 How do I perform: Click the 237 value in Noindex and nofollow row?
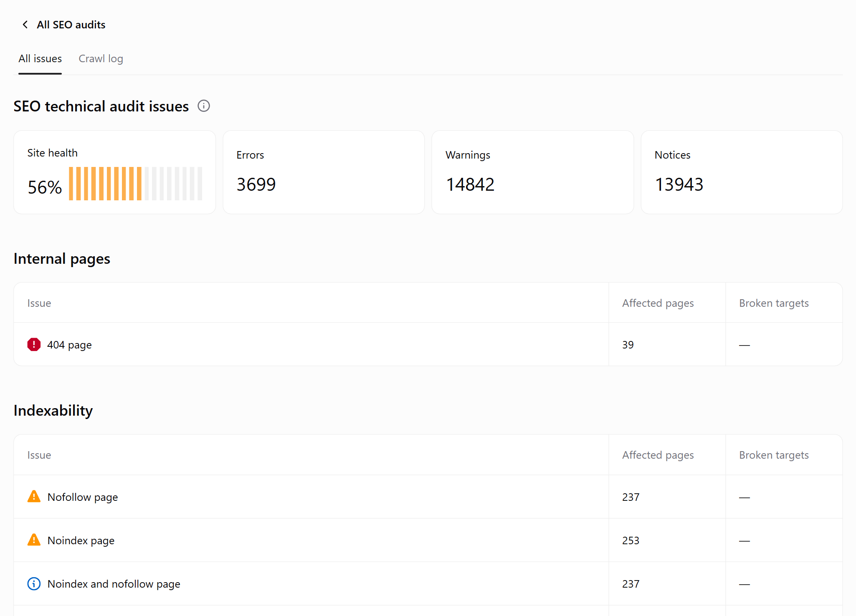pos(631,584)
